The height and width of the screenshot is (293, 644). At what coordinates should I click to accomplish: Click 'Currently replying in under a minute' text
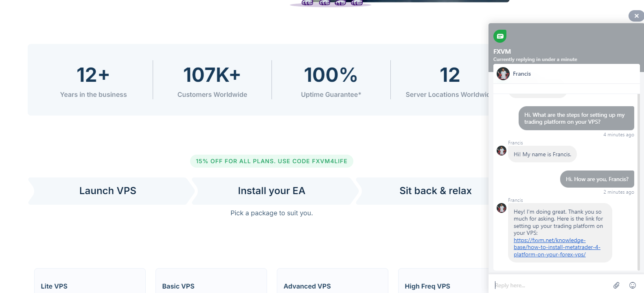[x=535, y=59]
